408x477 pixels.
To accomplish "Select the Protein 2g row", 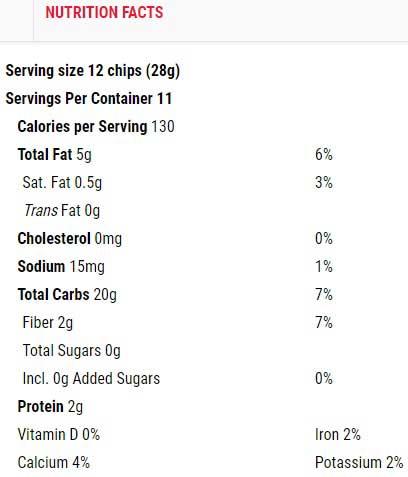I will point(50,407).
